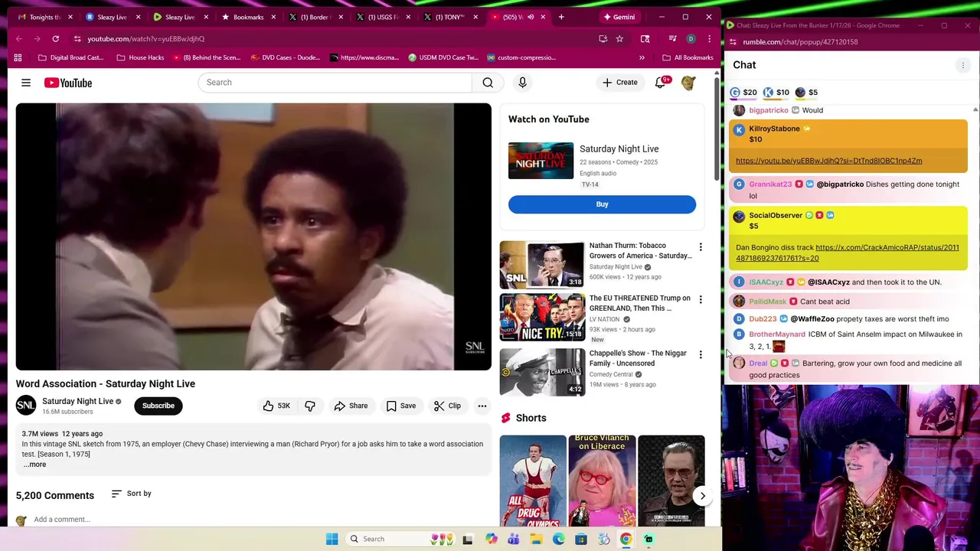980x551 pixels.
Task: Select the $20 rant filter in chat
Action: click(x=743, y=93)
